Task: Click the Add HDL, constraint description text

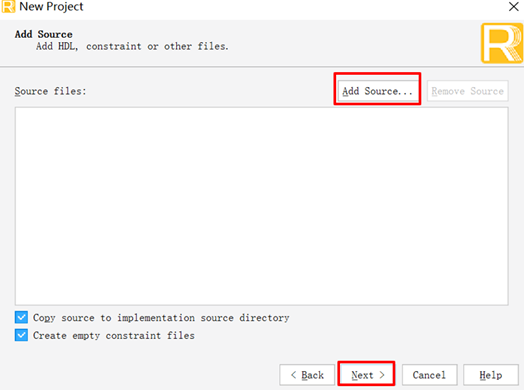Action: tap(132, 46)
